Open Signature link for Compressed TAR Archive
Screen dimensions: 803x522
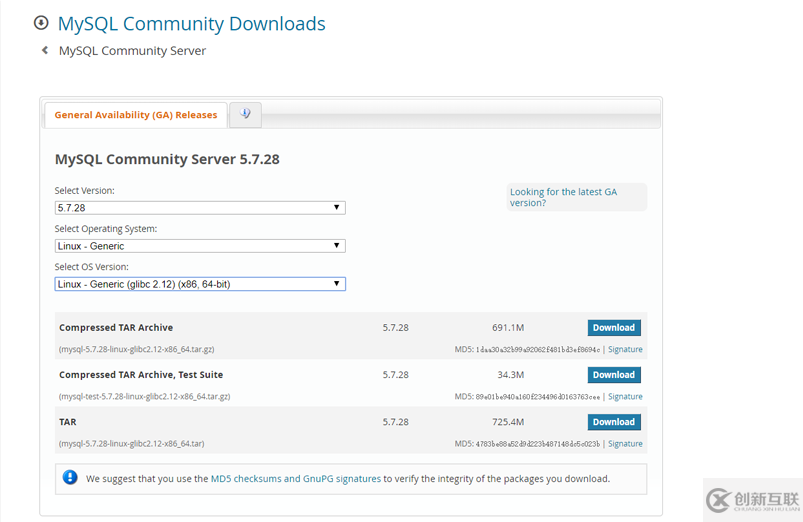point(625,349)
